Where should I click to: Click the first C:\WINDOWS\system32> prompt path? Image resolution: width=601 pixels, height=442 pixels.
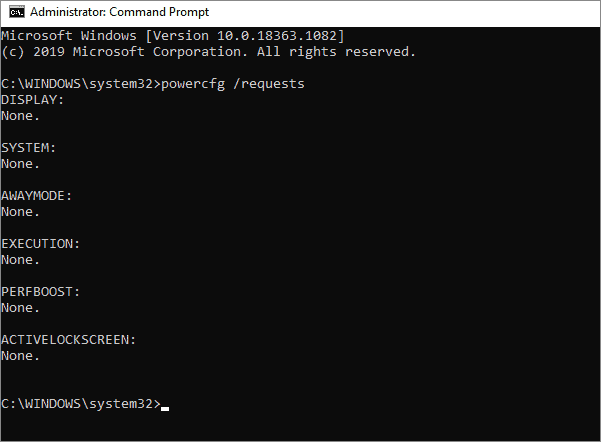click(81, 84)
